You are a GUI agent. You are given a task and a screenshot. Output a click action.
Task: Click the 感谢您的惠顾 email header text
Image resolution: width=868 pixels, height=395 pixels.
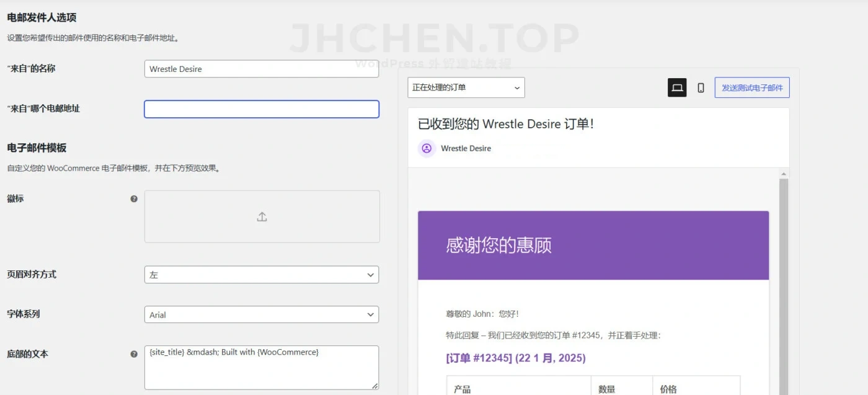498,246
